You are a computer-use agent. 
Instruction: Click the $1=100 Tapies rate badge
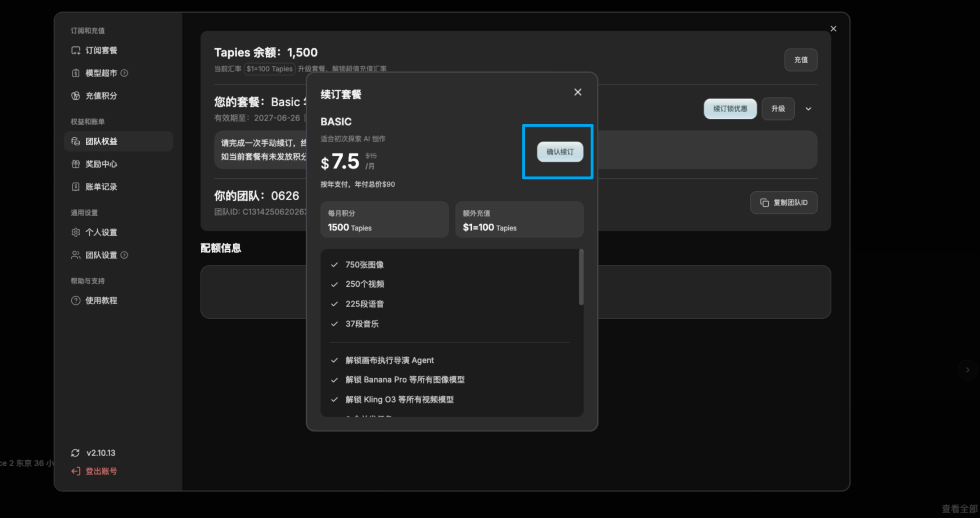(x=269, y=69)
